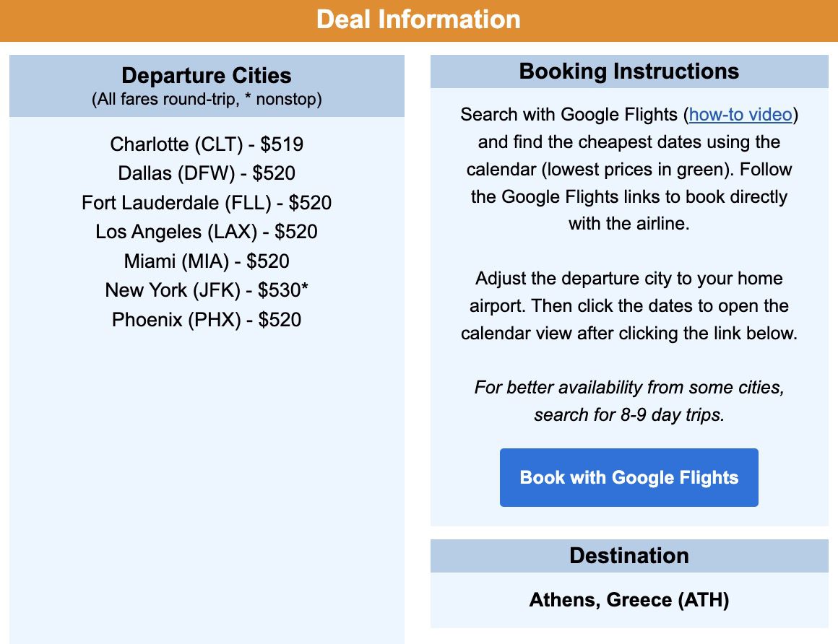Click the Destination section header

[x=628, y=556]
